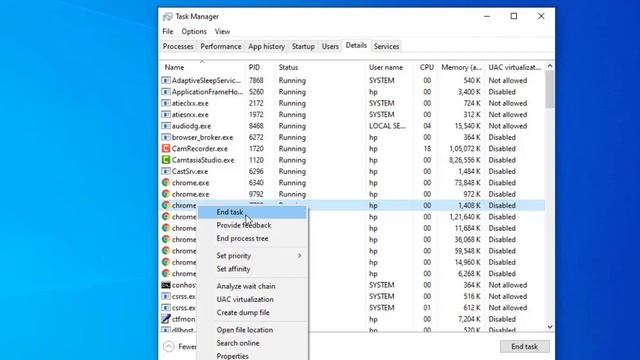Switch to the Startup tab
640x360 pixels.
point(303,47)
